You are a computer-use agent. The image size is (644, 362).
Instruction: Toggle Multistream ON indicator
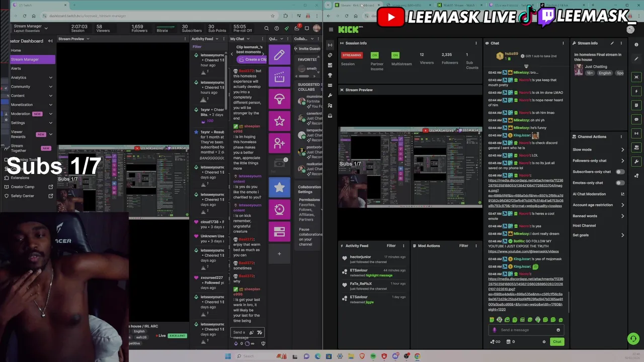[x=395, y=55]
